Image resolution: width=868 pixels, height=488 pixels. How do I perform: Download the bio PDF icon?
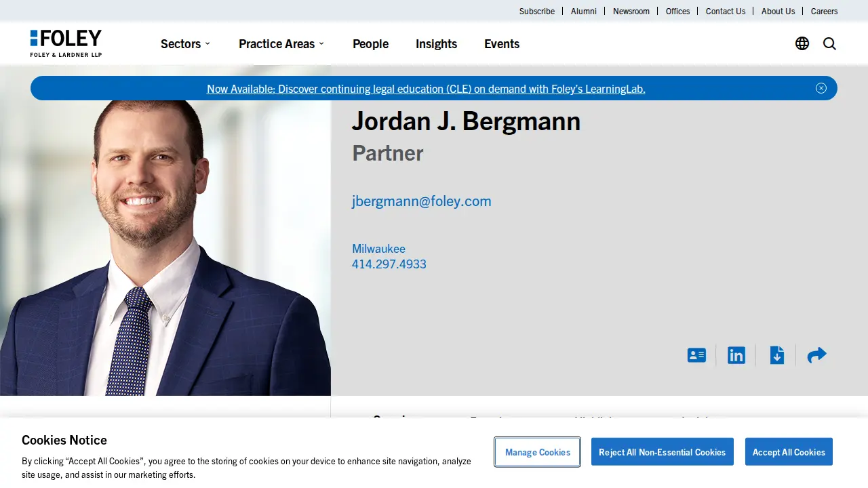point(777,355)
